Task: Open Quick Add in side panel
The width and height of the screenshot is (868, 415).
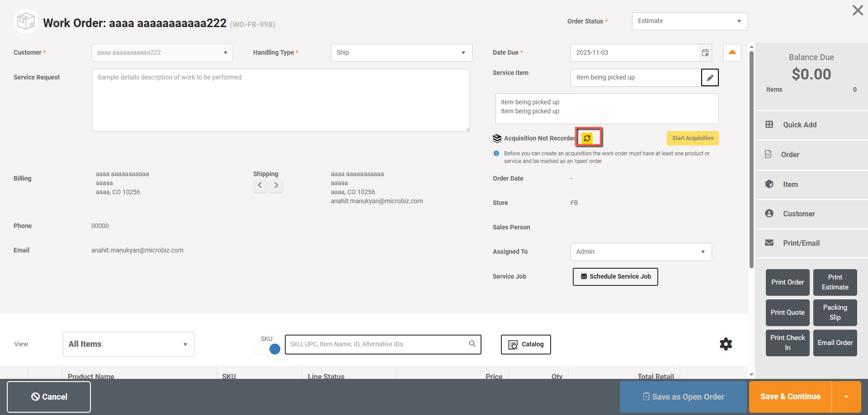Action: pyautogui.click(x=811, y=125)
